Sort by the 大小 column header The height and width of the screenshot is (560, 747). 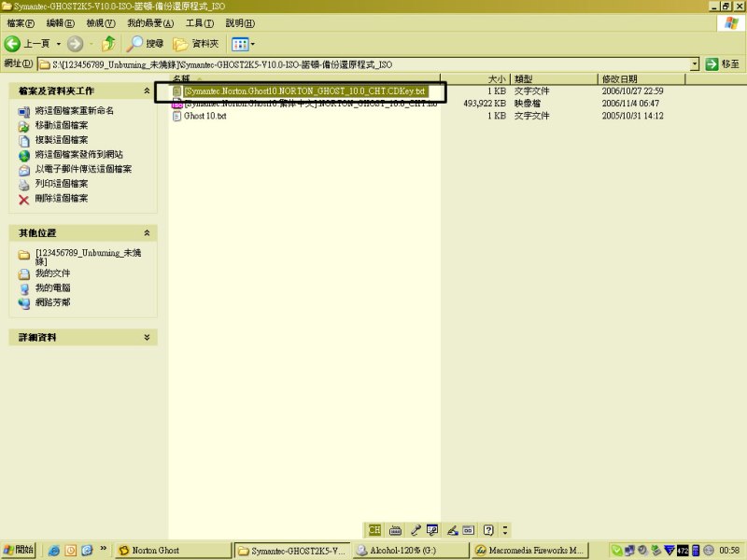tap(475, 78)
